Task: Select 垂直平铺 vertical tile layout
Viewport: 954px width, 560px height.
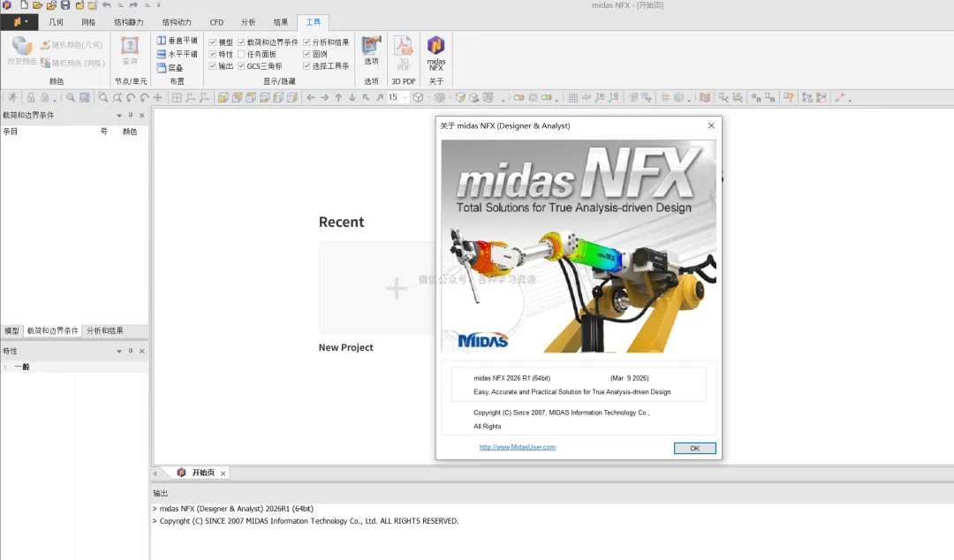Action: (x=177, y=40)
